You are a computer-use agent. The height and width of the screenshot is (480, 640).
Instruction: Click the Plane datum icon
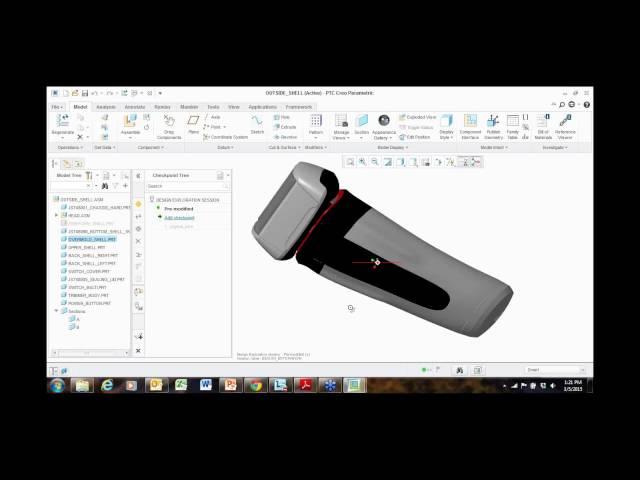194,123
